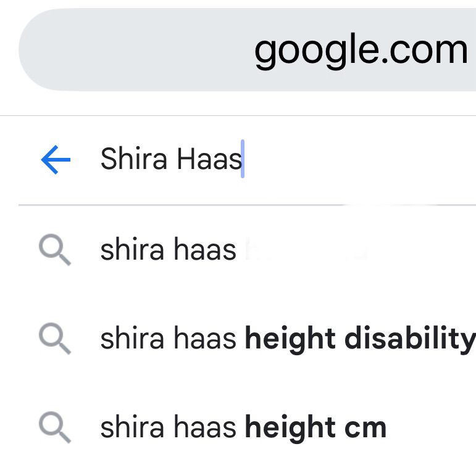Click the google.com URL text
The width and height of the screenshot is (476, 457).
[361, 51]
